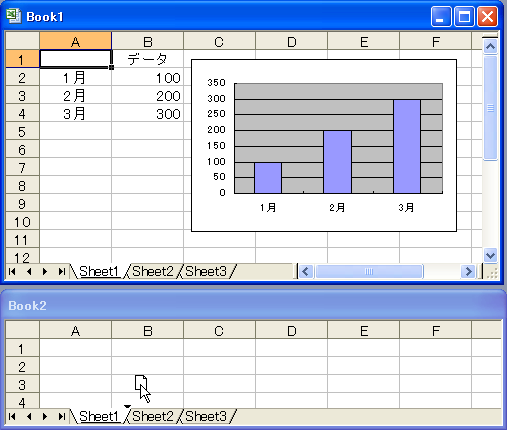The width and height of the screenshot is (507, 430).
Task: Go to last sheet in Book1 navigation
Action: 61,272
